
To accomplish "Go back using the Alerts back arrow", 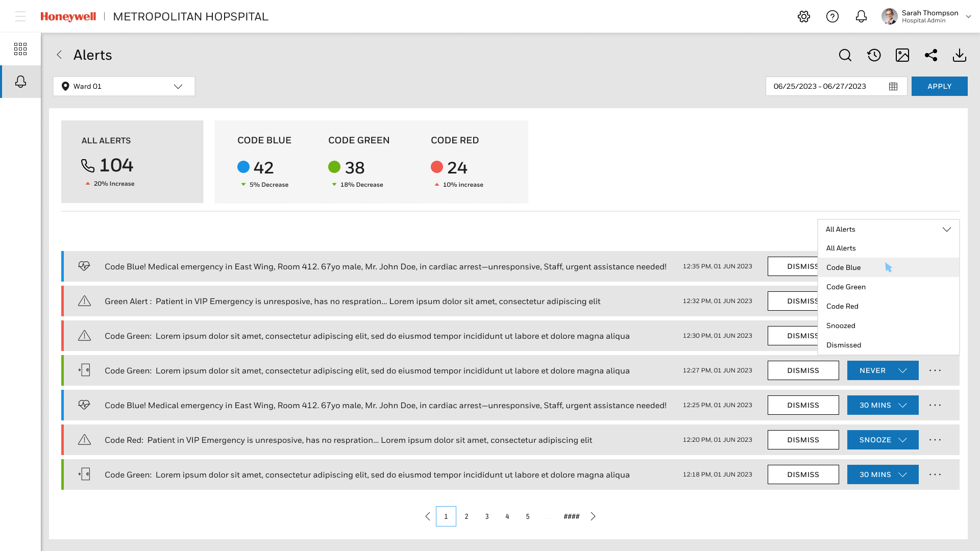I will [59, 55].
